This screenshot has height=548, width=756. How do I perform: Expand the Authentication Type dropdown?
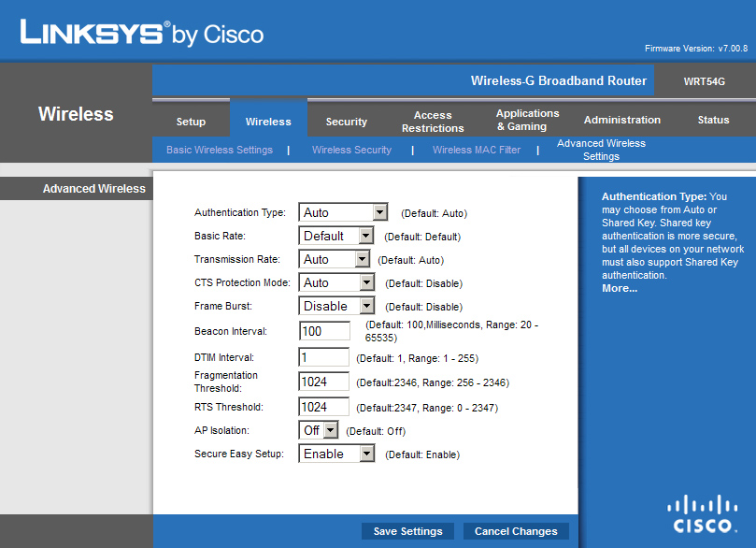(x=343, y=211)
